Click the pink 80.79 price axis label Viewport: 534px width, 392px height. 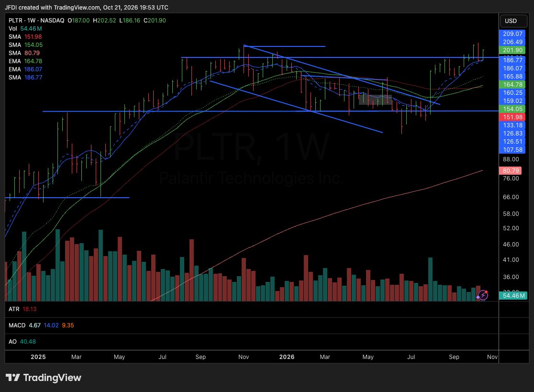[511, 170]
